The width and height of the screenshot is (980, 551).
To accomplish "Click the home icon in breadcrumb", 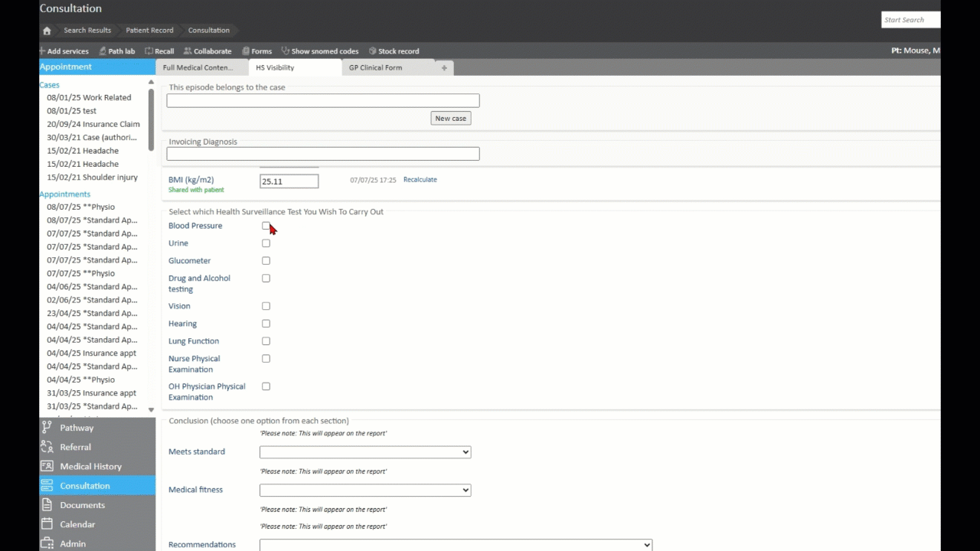I will [x=47, y=31].
